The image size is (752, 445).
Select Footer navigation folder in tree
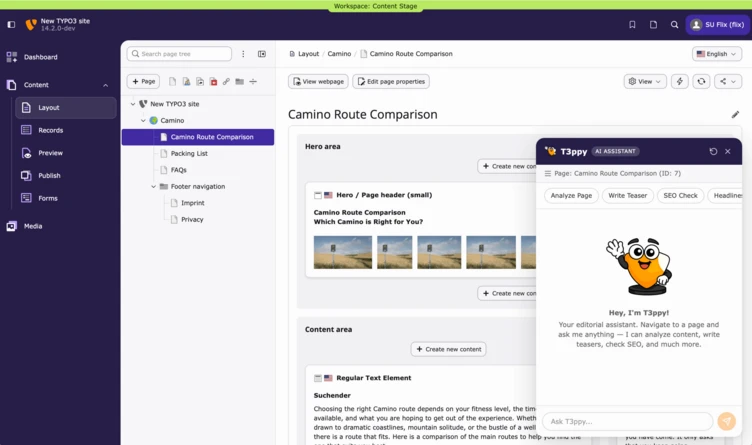pyautogui.click(x=198, y=187)
